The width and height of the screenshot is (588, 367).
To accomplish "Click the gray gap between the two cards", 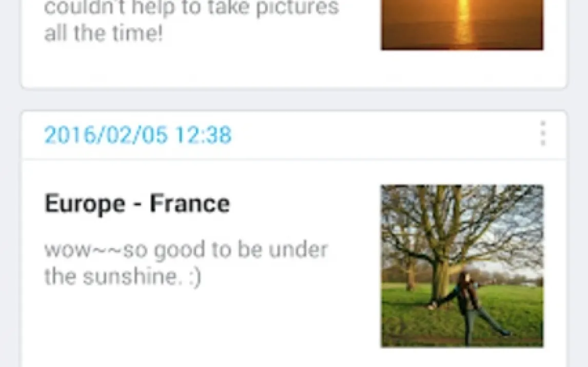I will [294, 99].
